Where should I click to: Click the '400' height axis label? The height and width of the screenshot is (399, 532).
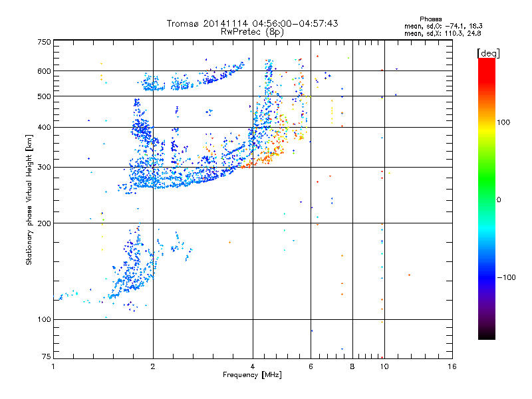coord(44,128)
